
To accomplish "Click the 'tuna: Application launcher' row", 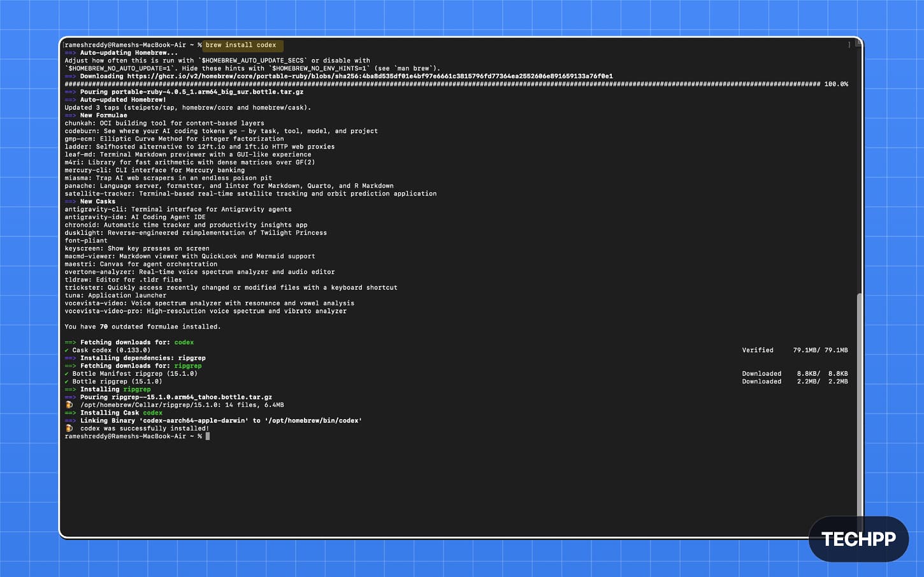I will tap(115, 296).
